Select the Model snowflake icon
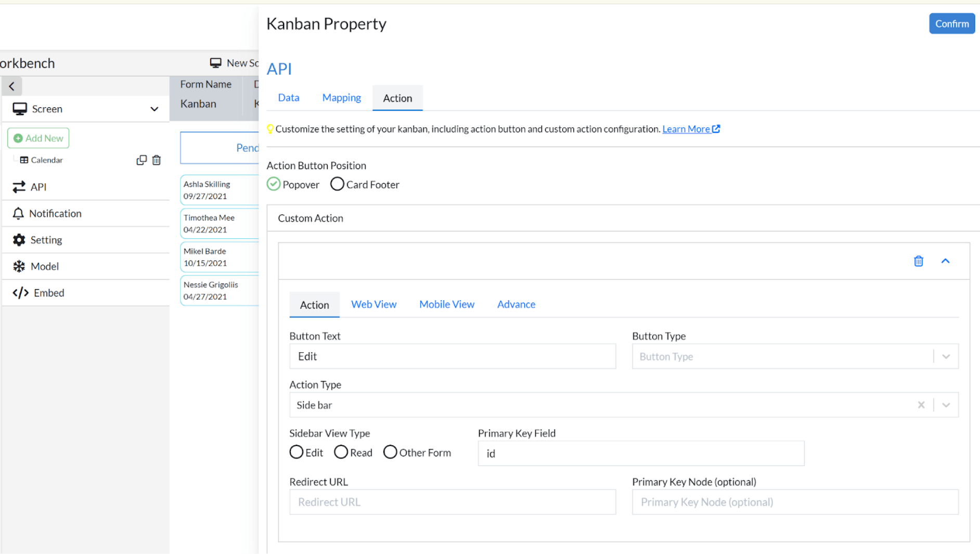This screenshot has height=554, width=980. coord(19,266)
